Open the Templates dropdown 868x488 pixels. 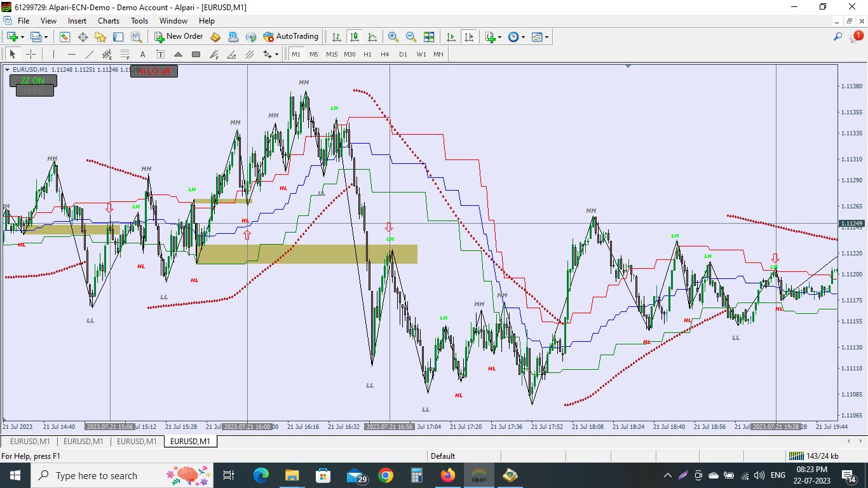coord(546,37)
